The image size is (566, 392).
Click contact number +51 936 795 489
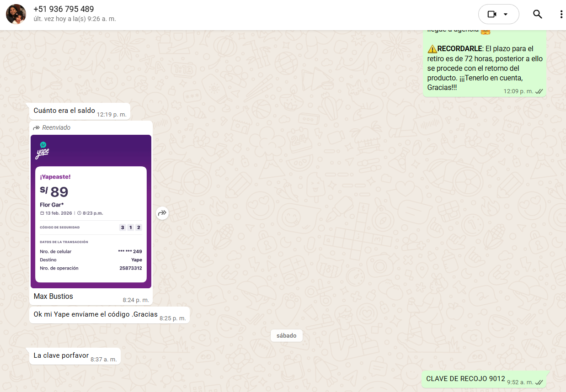[x=64, y=9]
